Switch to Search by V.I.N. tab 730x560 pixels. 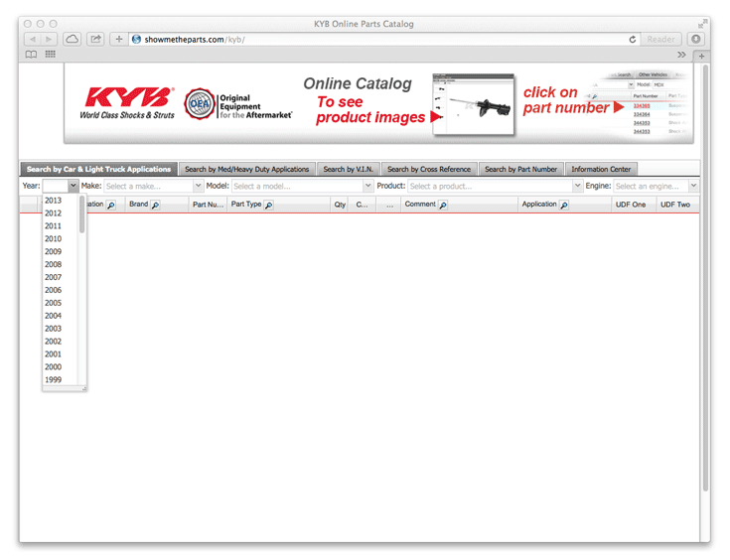tap(348, 169)
